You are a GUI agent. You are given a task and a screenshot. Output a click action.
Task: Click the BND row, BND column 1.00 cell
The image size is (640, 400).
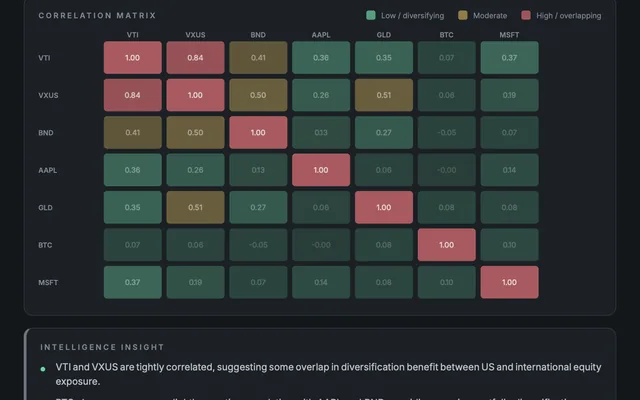pos(258,133)
